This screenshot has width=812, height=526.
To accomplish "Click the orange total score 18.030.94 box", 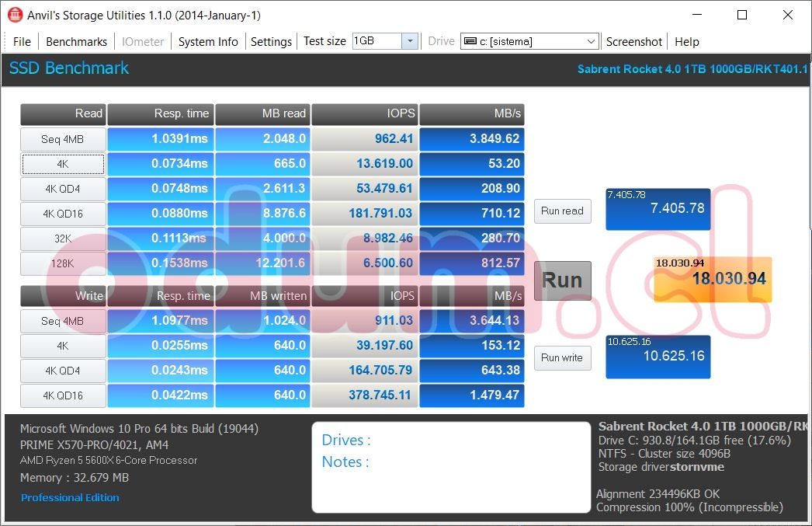I will (x=713, y=279).
